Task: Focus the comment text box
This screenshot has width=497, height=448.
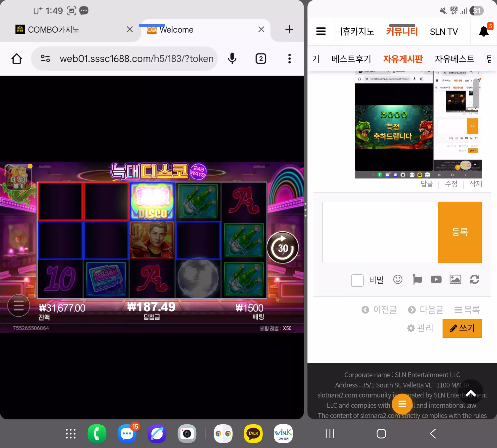Action: 380,232
